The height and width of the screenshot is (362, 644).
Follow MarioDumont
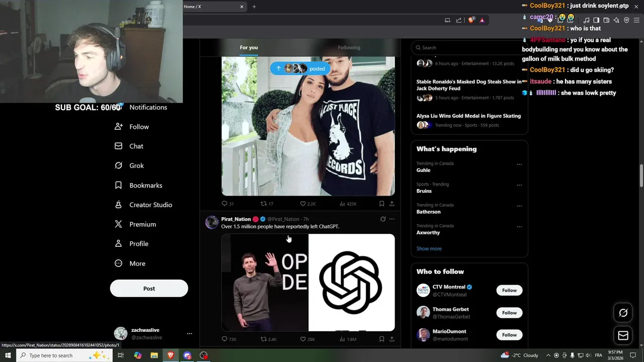pyautogui.click(x=509, y=335)
